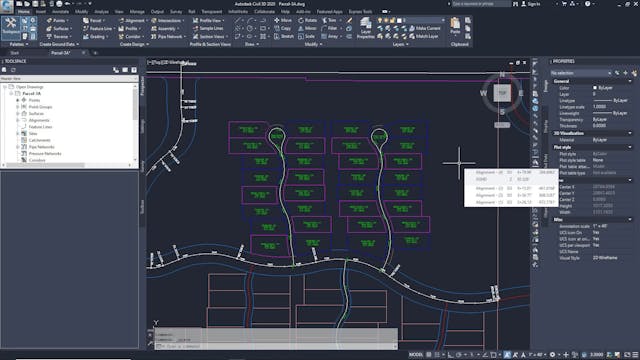Expand the Points node in Toolspace tree

(18, 100)
